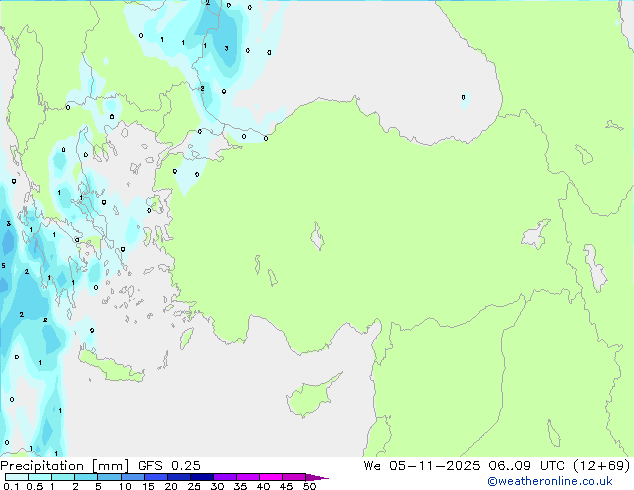Click the '0.1' legend scale label
This screenshot has height=490, width=634.
11,486
